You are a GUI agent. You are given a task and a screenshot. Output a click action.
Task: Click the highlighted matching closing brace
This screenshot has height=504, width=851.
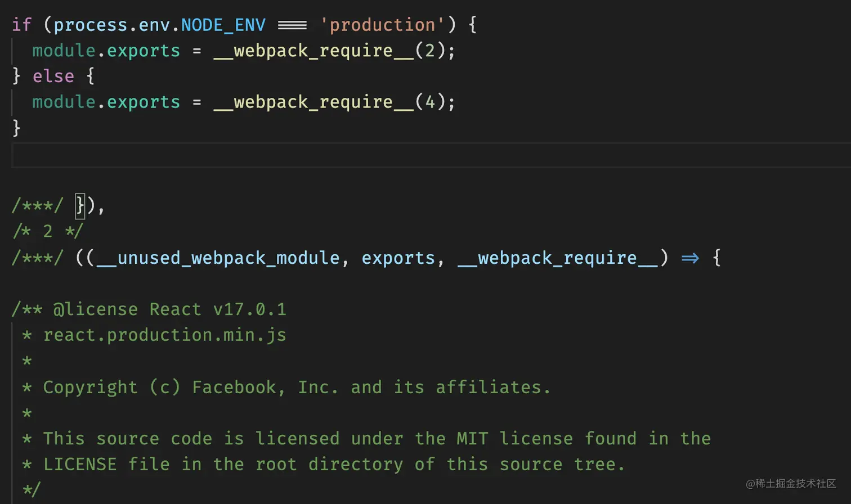tap(80, 206)
